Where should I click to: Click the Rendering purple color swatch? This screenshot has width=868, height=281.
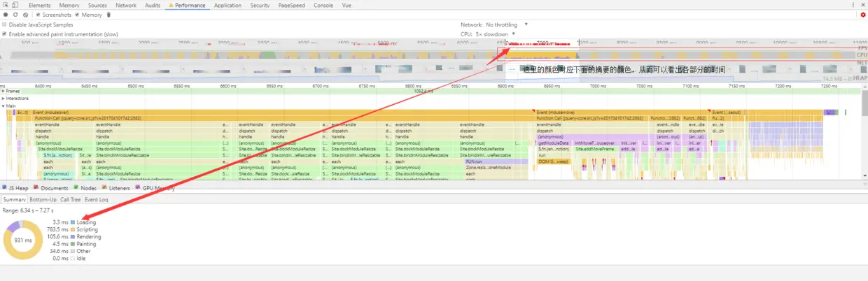click(x=72, y=236)
